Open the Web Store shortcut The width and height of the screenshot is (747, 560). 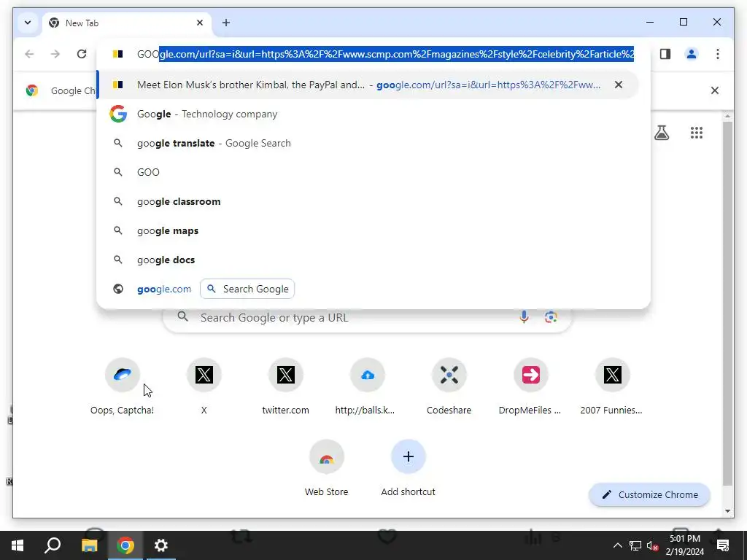click(326, 469)
